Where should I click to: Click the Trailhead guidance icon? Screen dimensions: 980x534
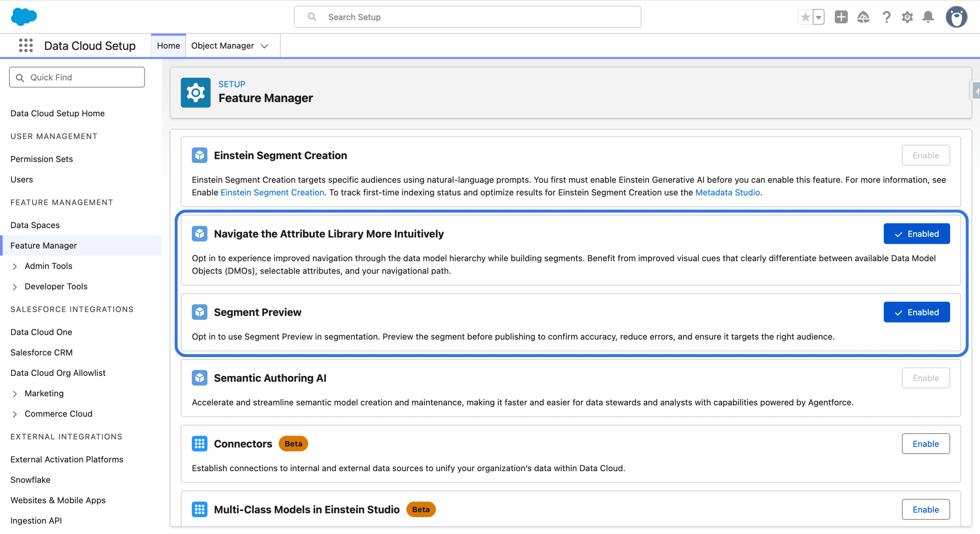pyautogui.click(x=863, y=17)
